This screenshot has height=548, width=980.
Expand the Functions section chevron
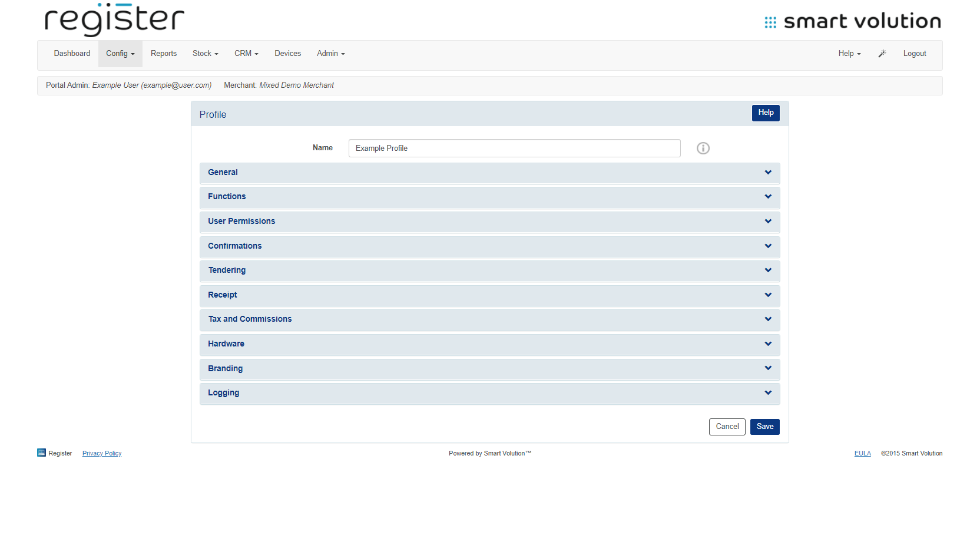(x=768, y=197)
